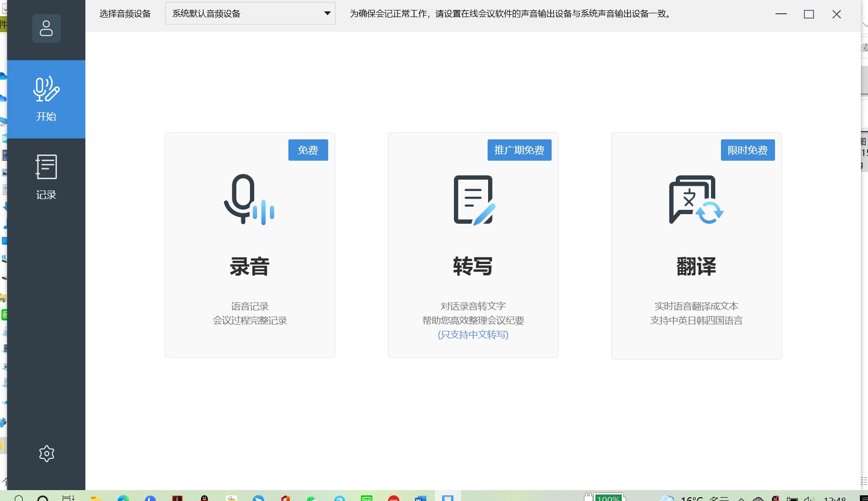868x501 pixels.
Task: Click the 语音记录 description text
Action: [250, 306]
